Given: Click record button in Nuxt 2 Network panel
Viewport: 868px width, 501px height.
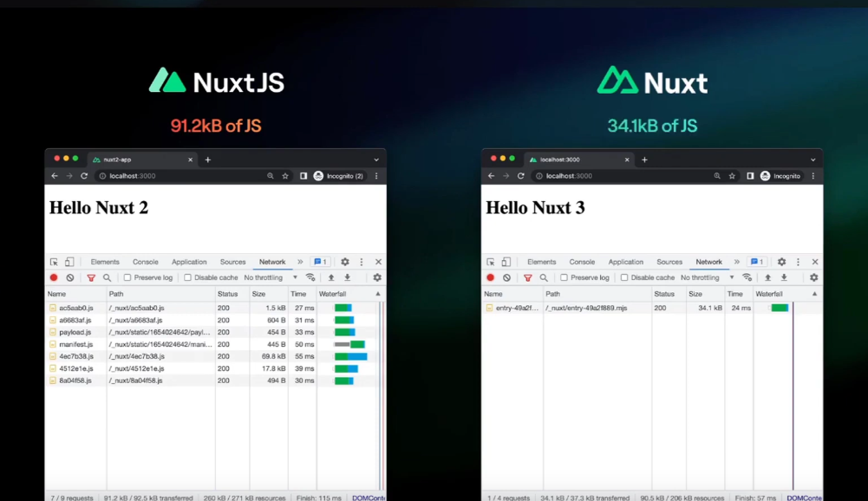Looking at the screenshot, I should (x=54, y=277).
